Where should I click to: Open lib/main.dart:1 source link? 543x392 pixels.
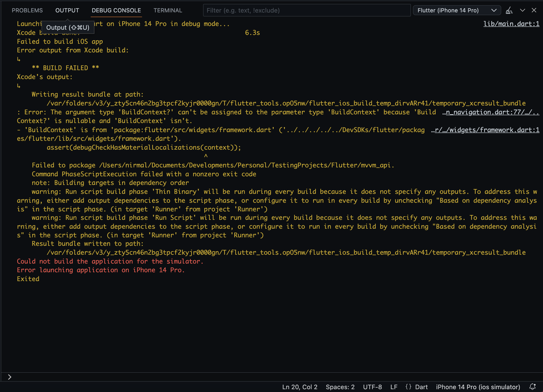(511, 23)
